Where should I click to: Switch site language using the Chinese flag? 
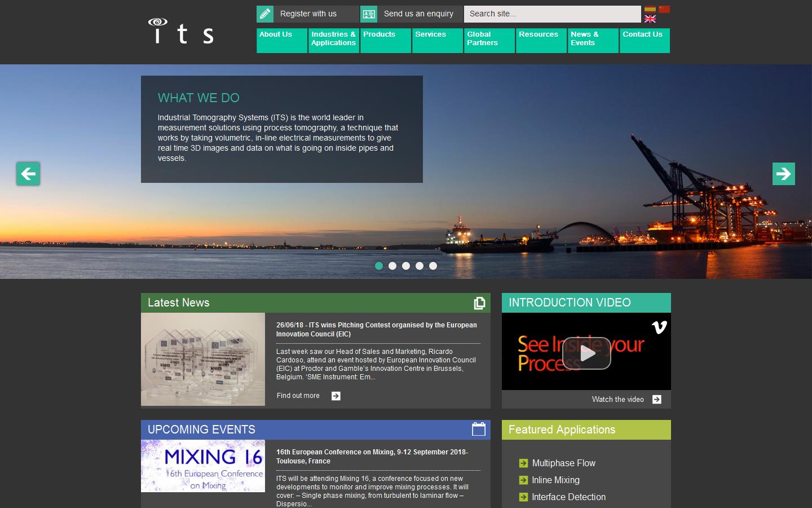[664, 9]
